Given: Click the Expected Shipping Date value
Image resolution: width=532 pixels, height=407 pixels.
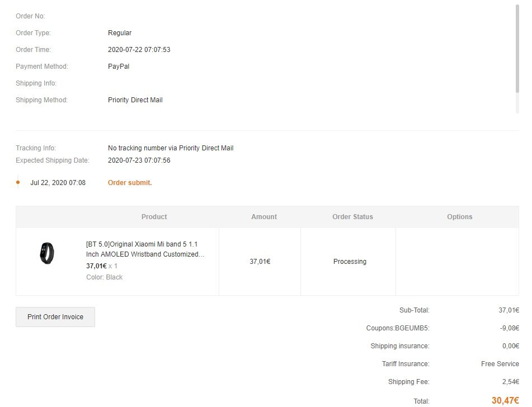Looking at the screenshot, I should coord(139,160).
